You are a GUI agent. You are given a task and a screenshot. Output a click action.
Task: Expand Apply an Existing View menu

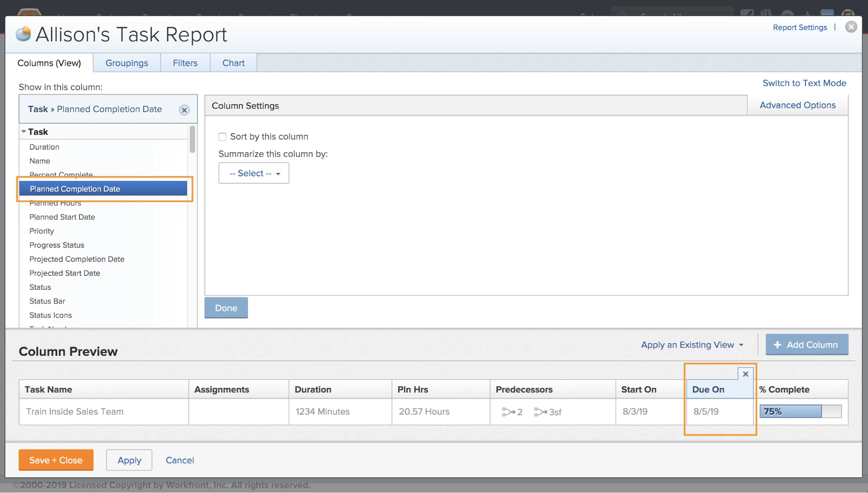pyautogui.click(x=692, y=345)
